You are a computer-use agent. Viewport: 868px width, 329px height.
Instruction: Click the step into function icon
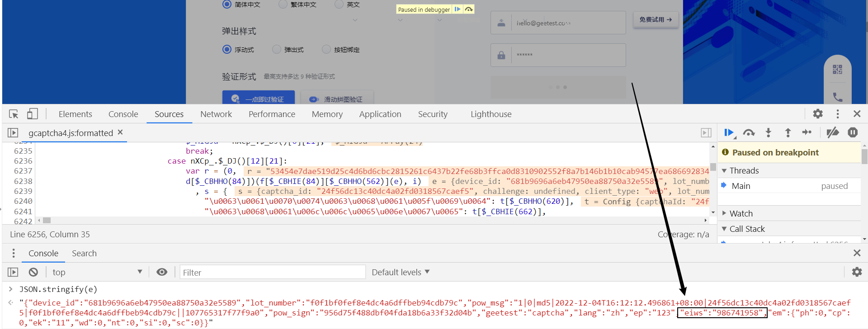coord(768,132)
